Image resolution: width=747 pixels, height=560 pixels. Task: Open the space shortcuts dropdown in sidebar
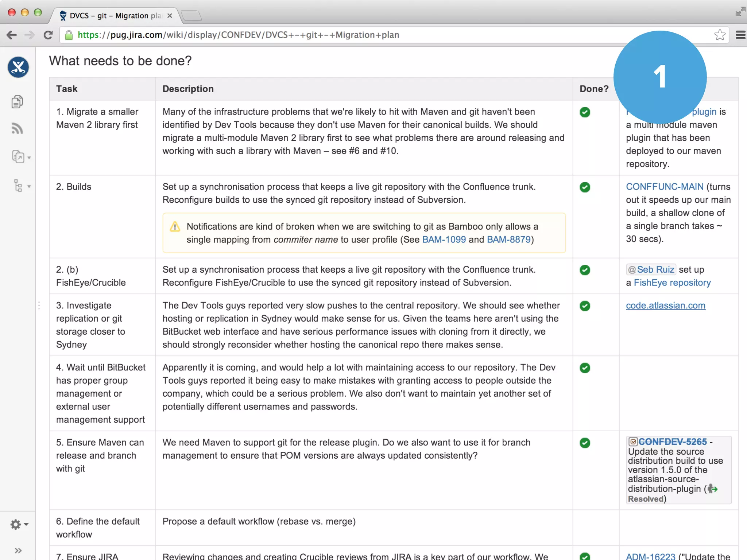pyautogui.click(x=21, y=157)
